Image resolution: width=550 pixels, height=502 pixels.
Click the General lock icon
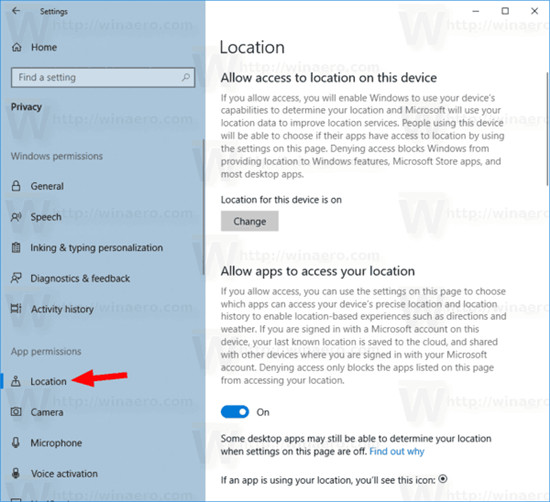(x=16, y=186)
